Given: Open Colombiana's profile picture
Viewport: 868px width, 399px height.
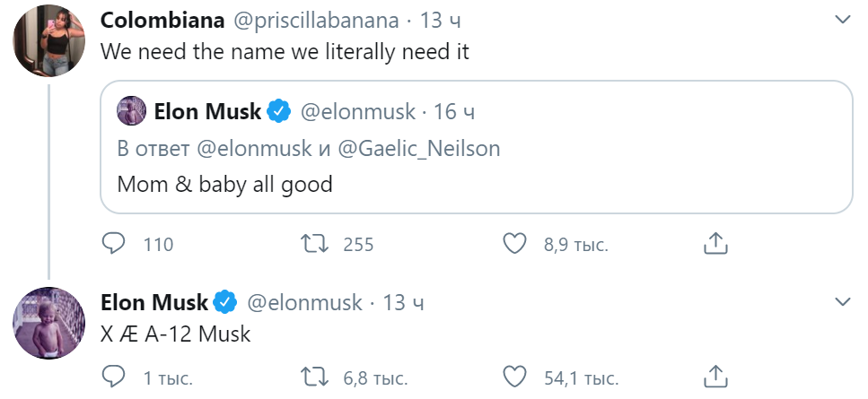Looking at the screenshot, I should (48, 40).
